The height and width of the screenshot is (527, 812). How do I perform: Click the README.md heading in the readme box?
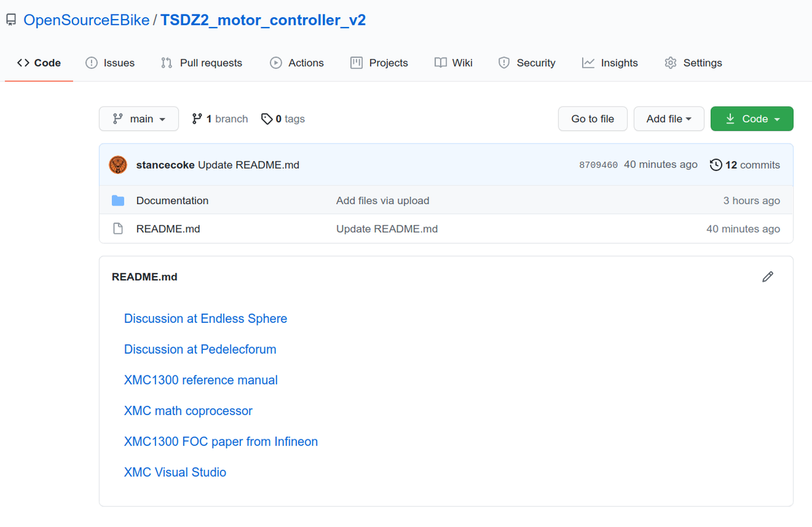click(145, 277)
